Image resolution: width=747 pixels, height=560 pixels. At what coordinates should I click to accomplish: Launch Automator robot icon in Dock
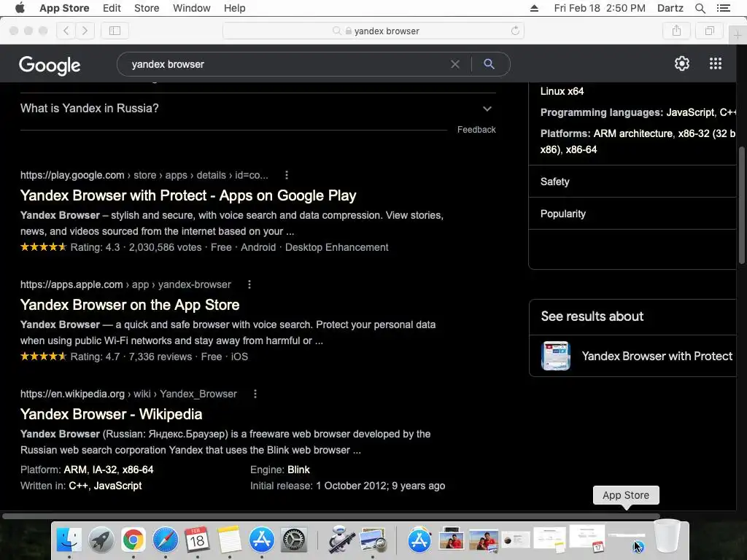pyautogui.click(x=341, y=540)
